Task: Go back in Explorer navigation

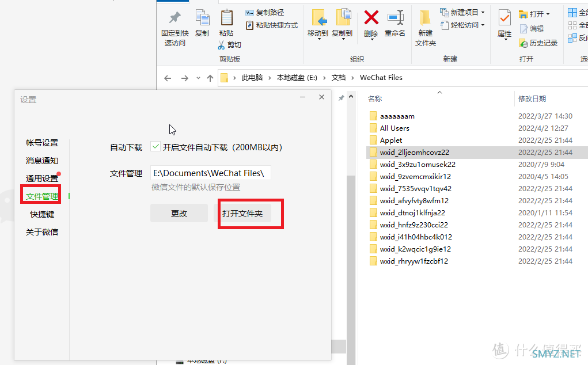Action: coord(168,78)
